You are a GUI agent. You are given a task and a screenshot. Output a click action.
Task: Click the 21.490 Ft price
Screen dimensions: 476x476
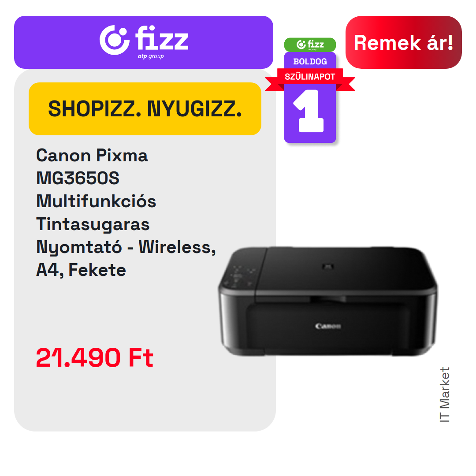[95, 357]
